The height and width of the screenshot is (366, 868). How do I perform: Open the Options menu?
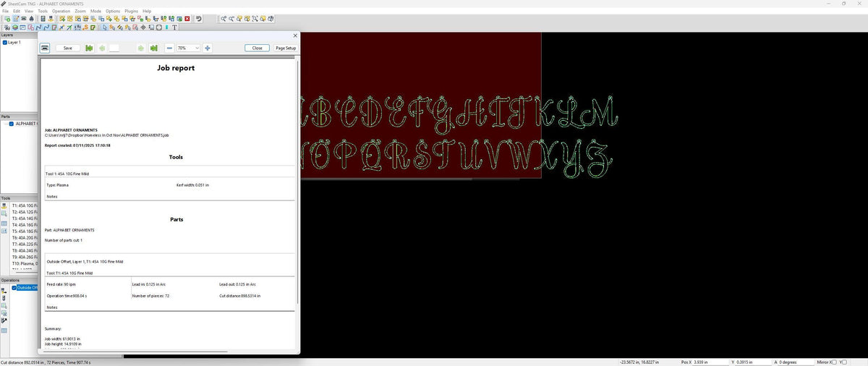click(x=113, y=12)
